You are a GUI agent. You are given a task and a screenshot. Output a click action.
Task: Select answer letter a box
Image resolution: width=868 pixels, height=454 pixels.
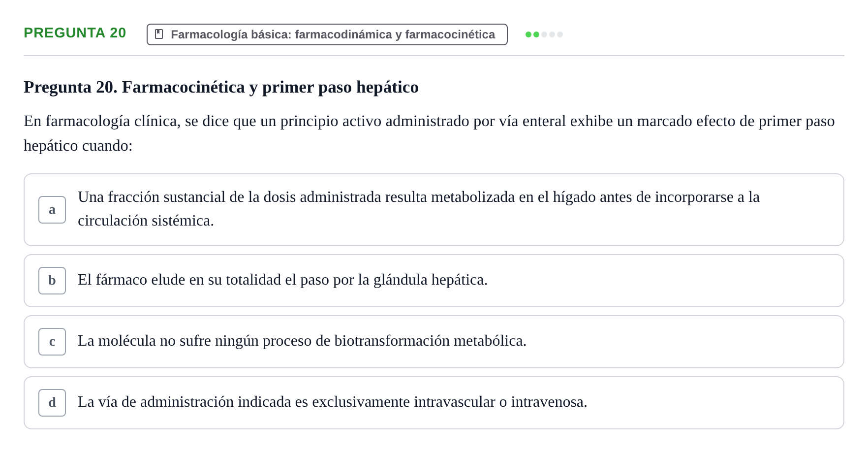[x=52, y=210]
